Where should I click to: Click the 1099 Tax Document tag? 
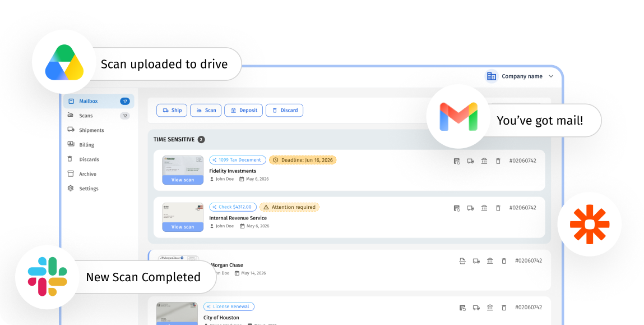pos(238,160)
